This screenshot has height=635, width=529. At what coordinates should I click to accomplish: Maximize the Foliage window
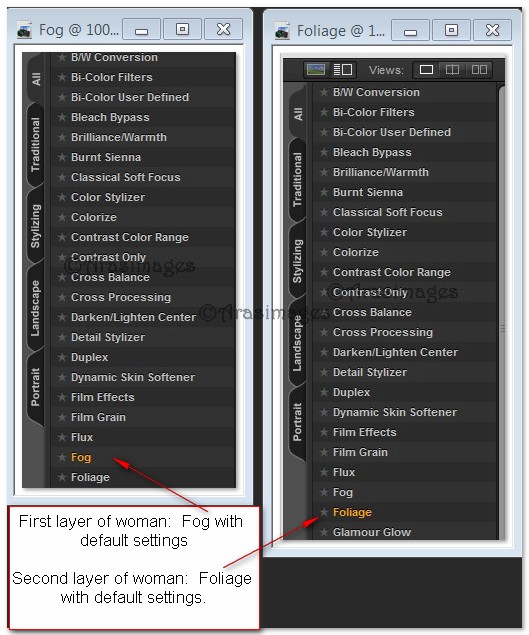coord(451,30)
